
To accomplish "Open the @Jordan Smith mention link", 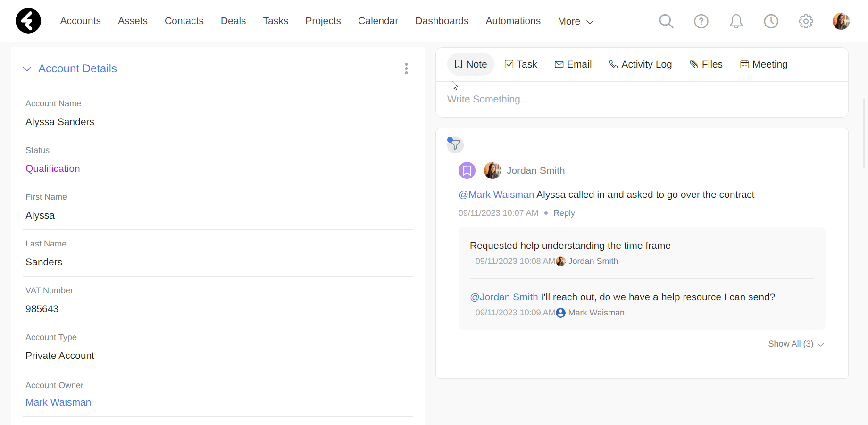I will [x=504, y=297].
